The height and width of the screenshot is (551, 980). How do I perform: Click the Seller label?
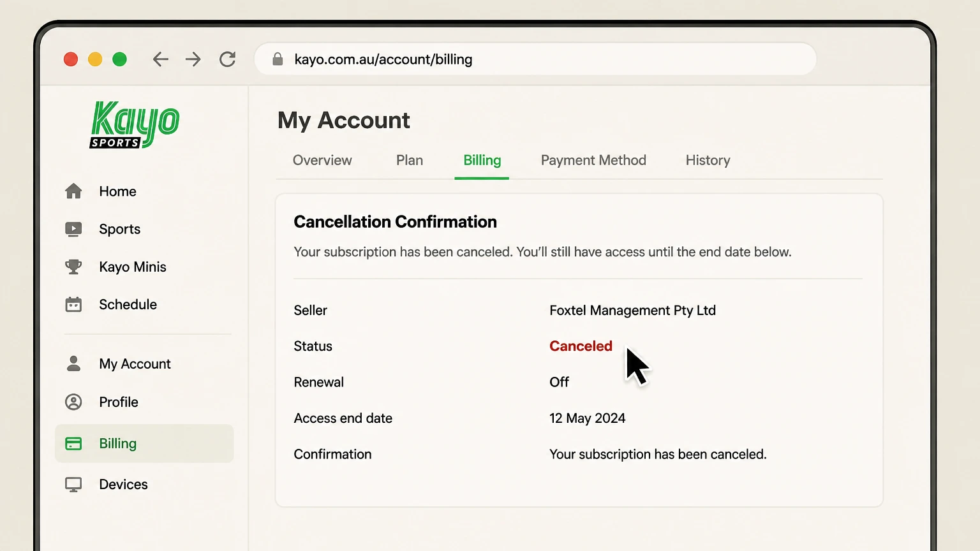coord(310,311)
